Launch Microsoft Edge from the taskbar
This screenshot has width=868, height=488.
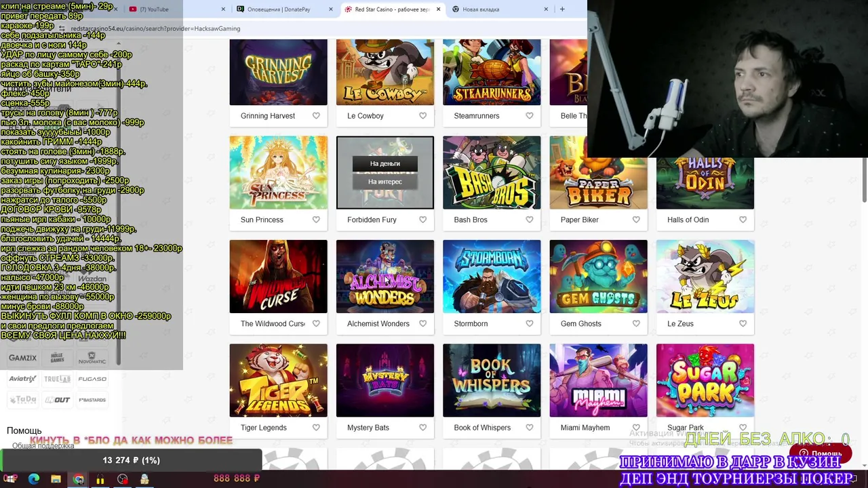pyautogui.click(x=33, y=479)
